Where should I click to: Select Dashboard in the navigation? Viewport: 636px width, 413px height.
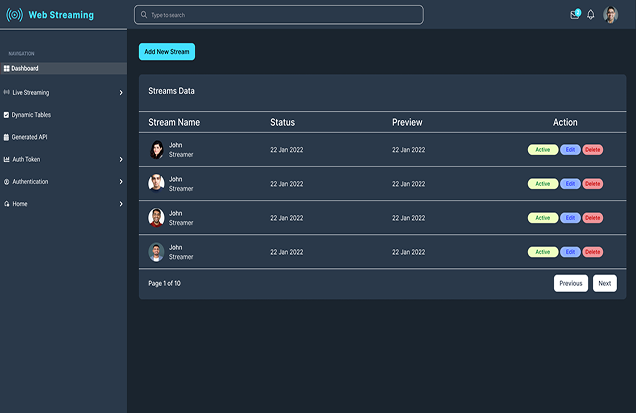[25, 69]
